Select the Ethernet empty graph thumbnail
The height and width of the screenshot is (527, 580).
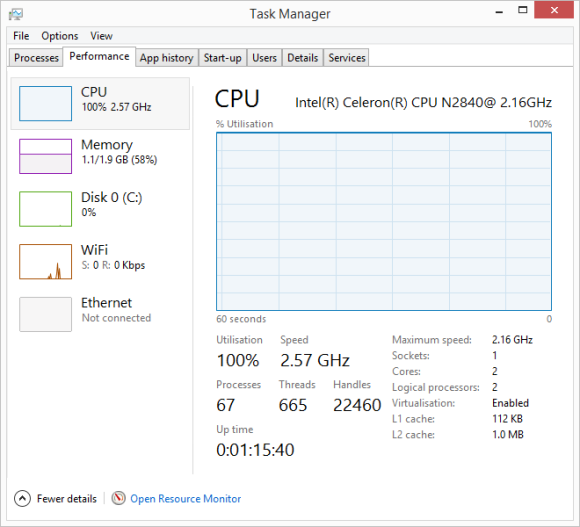[x=45, y=314]
